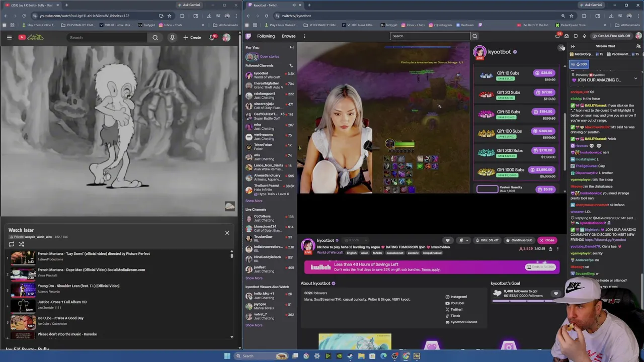Click the custom gift quantity field
Screen dimensions: 644x362
coord(487,190)
